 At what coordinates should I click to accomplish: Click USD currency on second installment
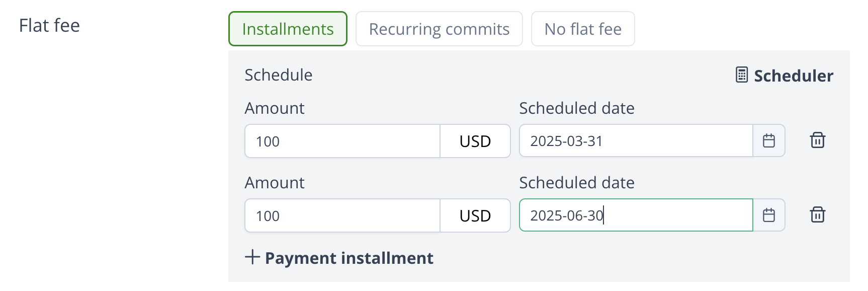point(475,216)
